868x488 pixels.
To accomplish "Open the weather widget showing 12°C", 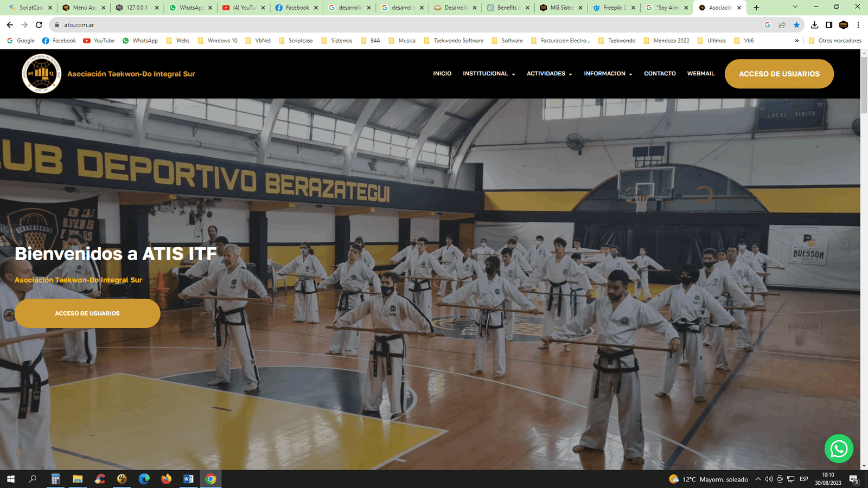I will tap(709, 479).
